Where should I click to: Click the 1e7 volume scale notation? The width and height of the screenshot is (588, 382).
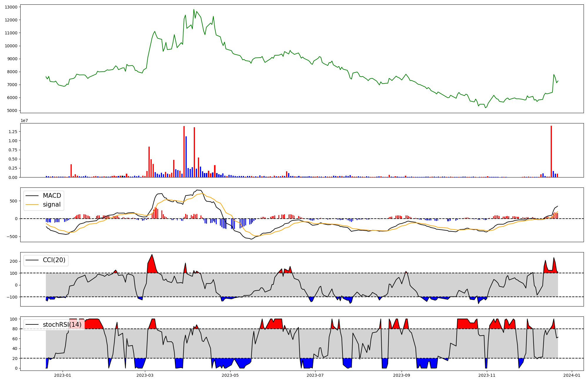click(24, 120)
